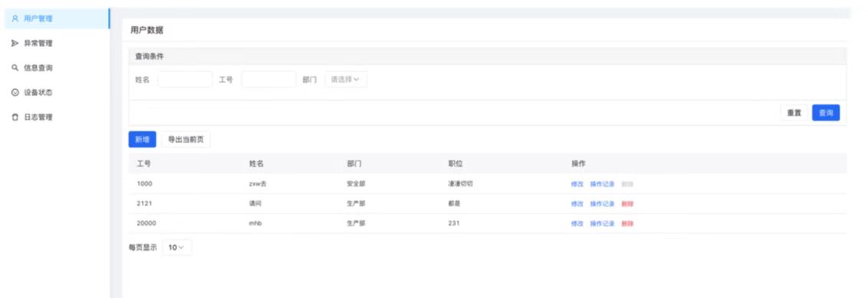Open 操作记录 for employee 1000

click(602, 184)
